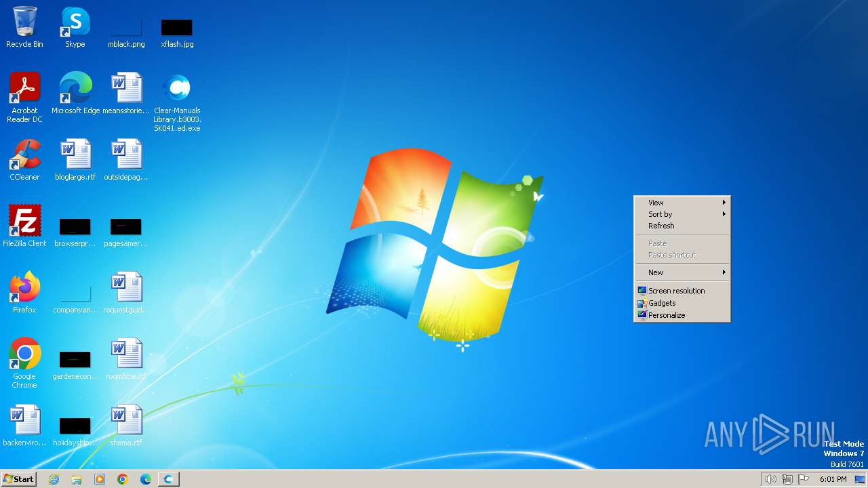
Task: Select the mblack.png file icon
Action: click(x=126, y=32)
